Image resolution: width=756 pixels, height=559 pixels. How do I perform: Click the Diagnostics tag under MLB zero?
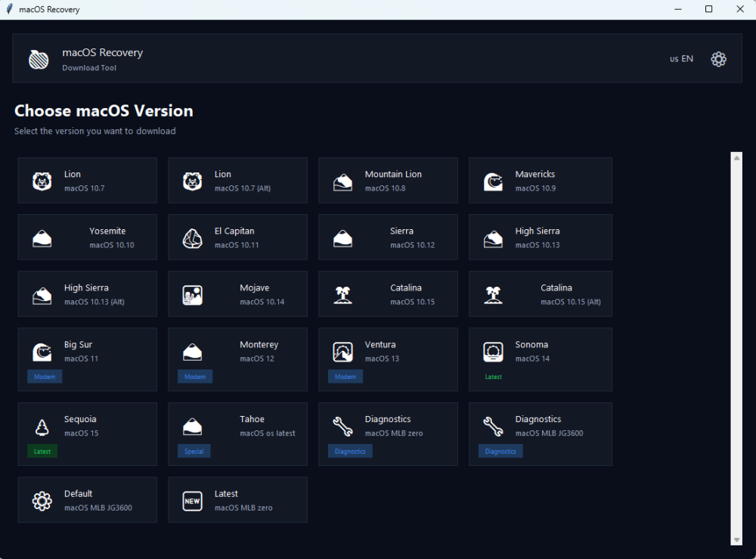tap(350, 452)
